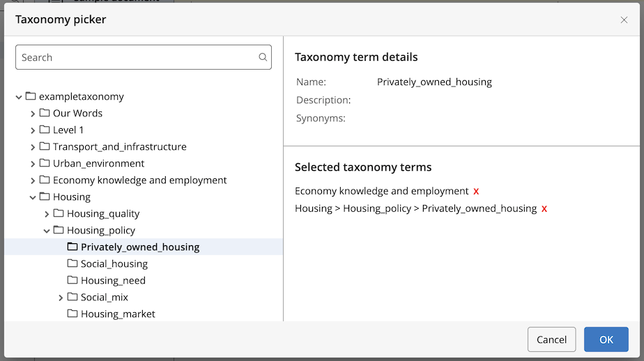Click the Our Words folder icon
This screenshot has height=361, width=644.
pos(45,113)
